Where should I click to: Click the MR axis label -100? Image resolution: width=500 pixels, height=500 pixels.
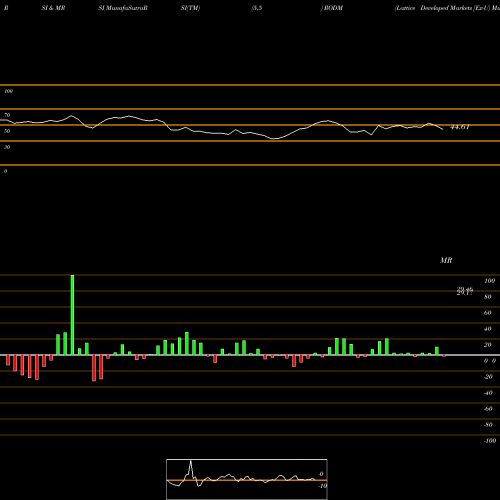[x=489, y=441]
